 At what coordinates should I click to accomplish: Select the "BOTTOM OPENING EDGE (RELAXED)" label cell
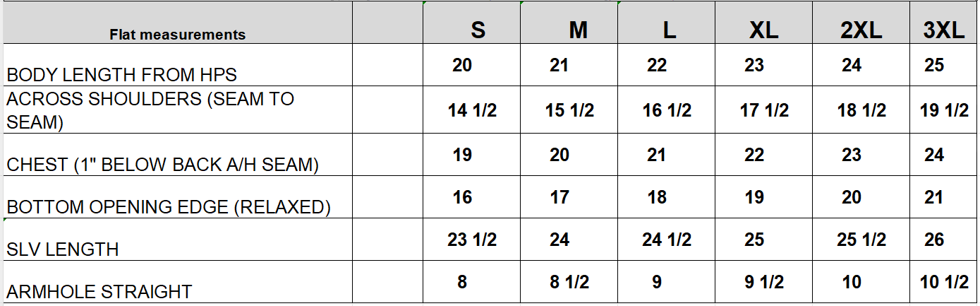coord(169,207)
